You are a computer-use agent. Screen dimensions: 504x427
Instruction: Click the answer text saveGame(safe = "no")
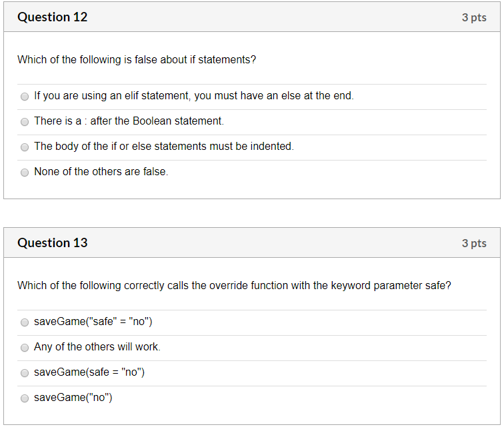pyautogui.click(x=89, y=372)
